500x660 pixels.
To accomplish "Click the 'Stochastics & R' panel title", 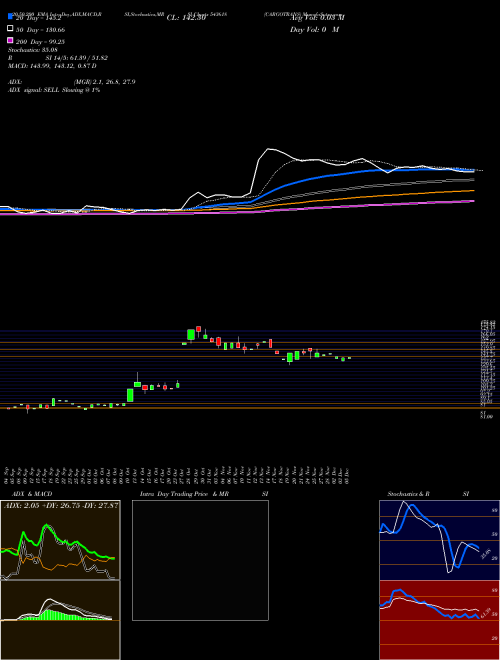I will tap(408, 494).
